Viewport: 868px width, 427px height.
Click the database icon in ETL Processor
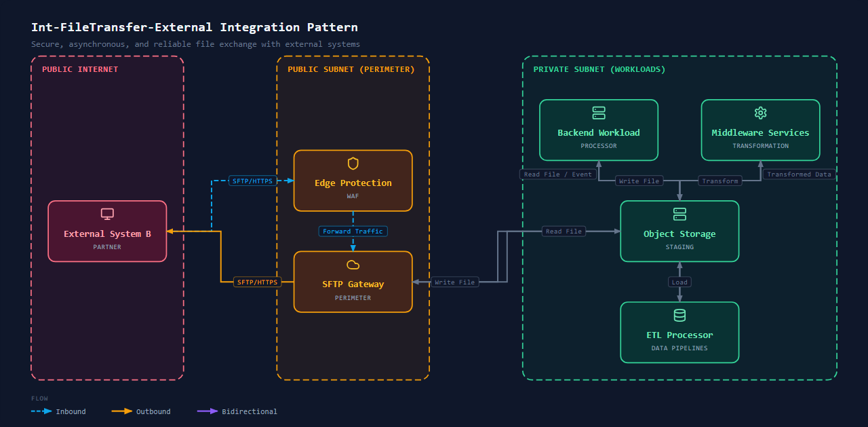click(x=679, y=316)
